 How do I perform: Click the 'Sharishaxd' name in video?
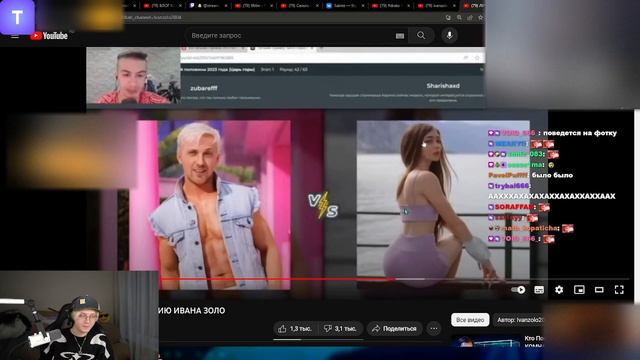[443, 86]
